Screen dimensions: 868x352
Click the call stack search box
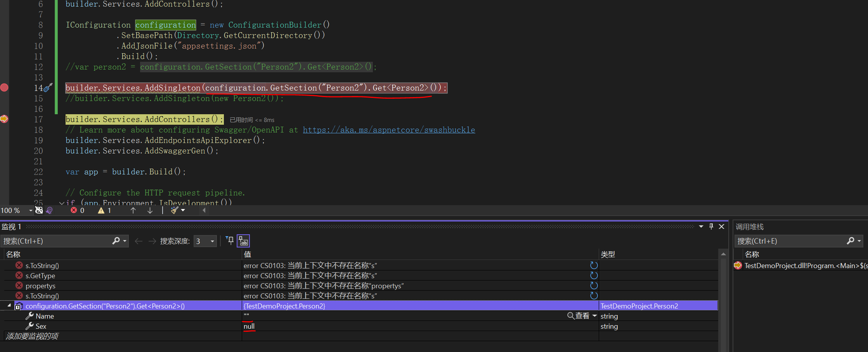tap(790, 241)
